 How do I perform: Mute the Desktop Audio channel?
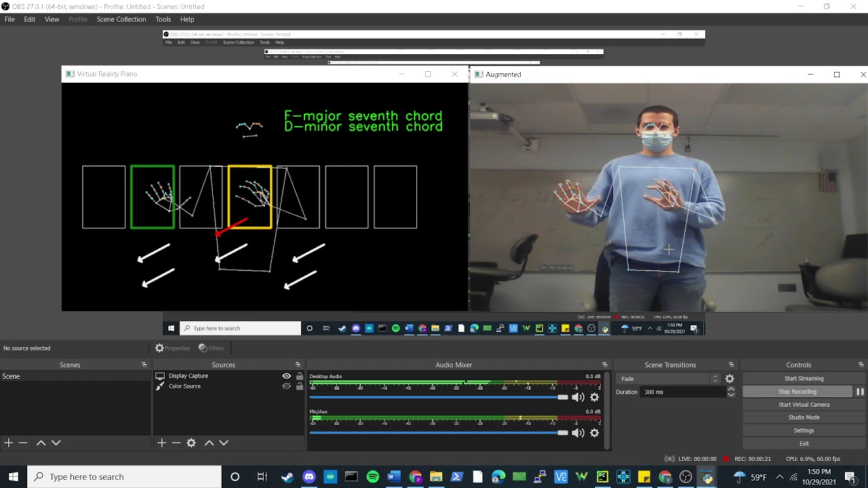click(578, 397)
